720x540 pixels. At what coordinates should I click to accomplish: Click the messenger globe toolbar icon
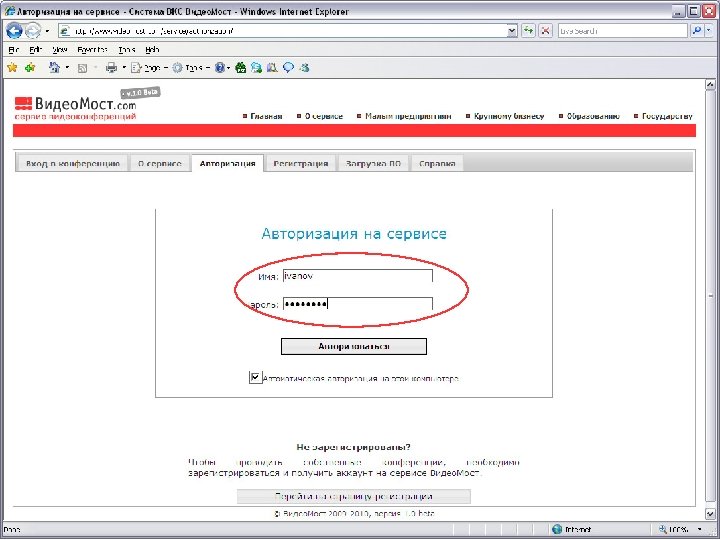tap(256, 68)
